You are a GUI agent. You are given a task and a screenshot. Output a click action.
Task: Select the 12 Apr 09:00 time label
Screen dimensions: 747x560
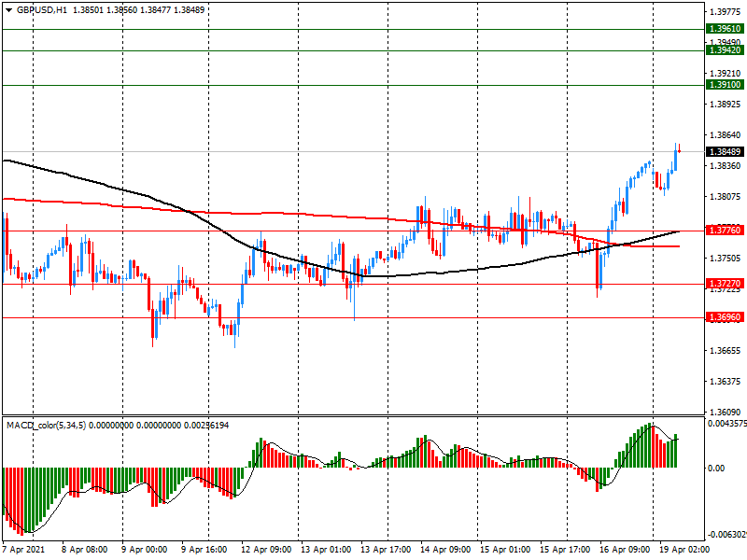click(265, 550)
